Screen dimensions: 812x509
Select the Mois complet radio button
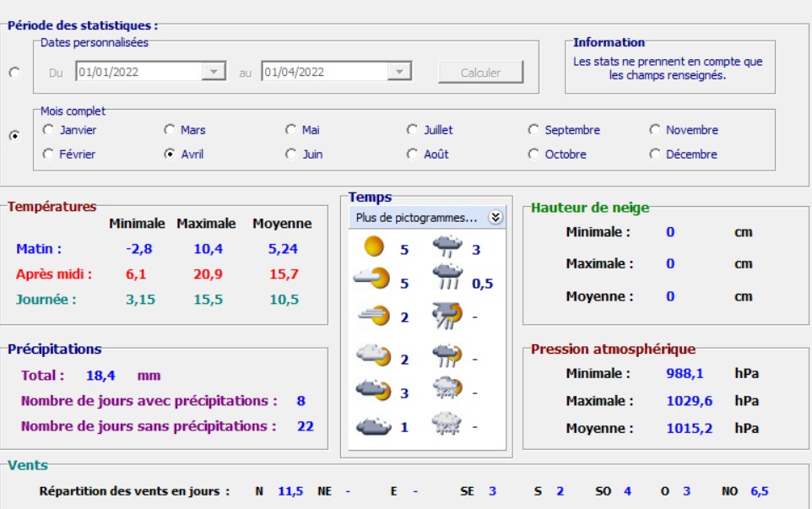(x=14, y=136)
